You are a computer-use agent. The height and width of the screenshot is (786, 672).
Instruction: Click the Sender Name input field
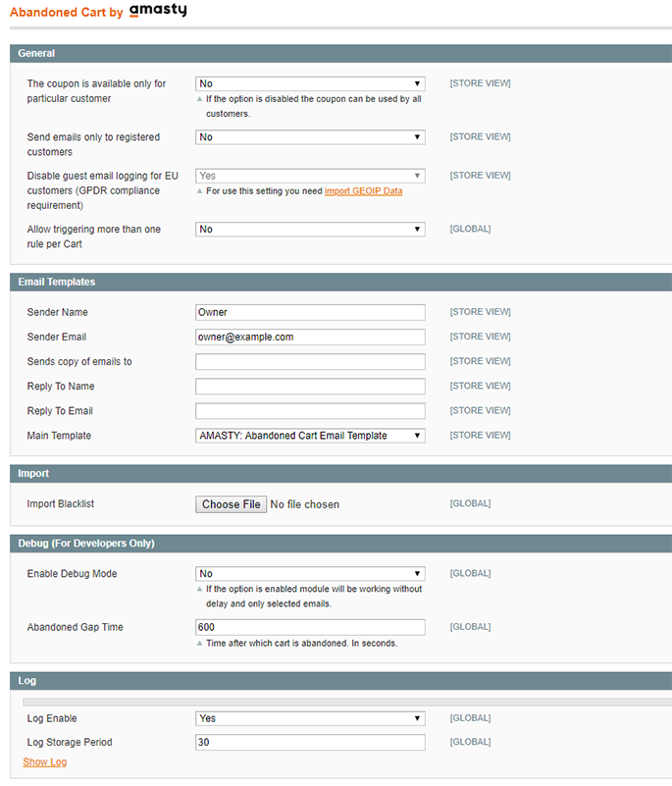310,313
